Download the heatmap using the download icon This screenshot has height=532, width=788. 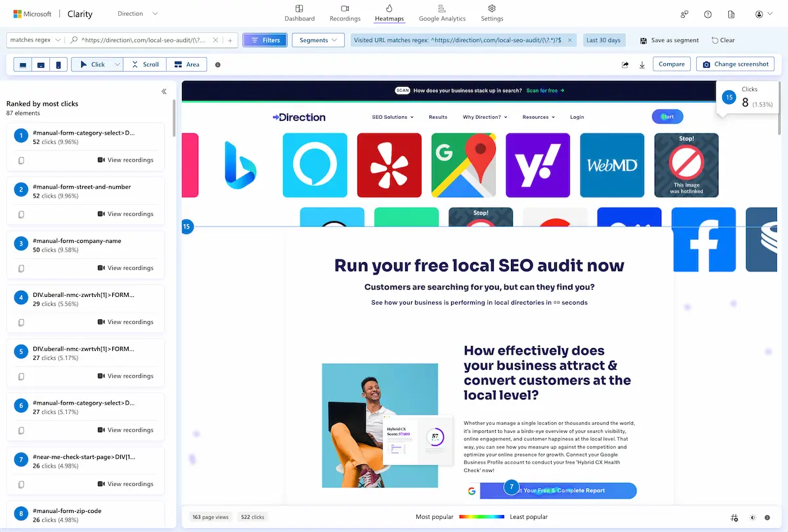tap(642, 64)
